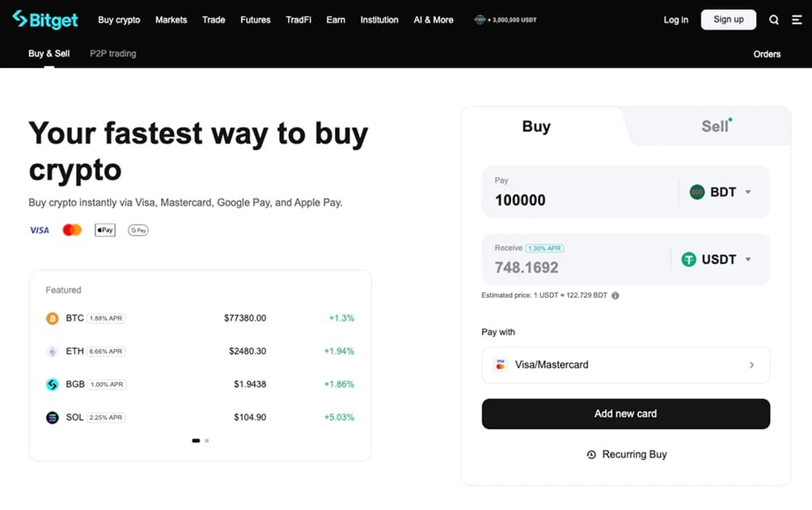
Task: Click the Log in link
Action: (x=676, y=19)
